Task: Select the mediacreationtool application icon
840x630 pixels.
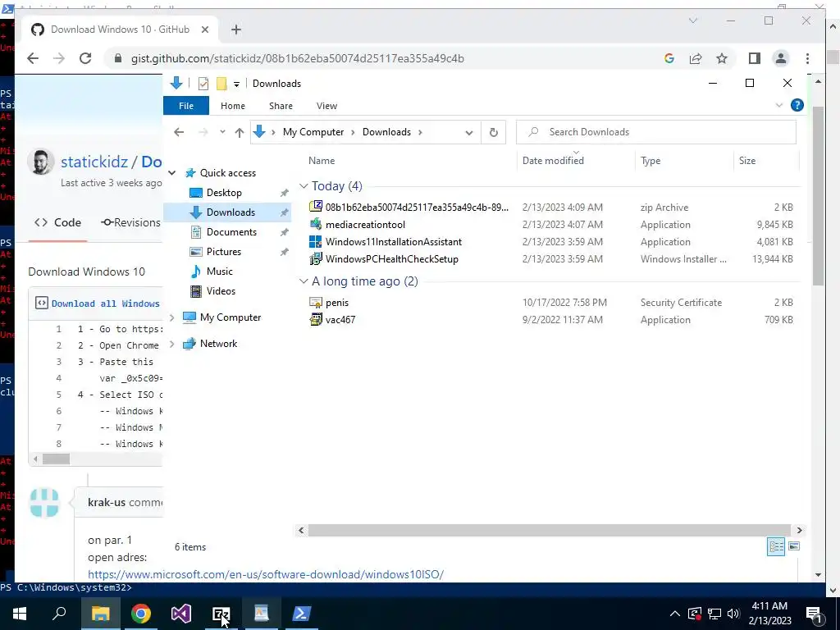Action: pyautogui.click(x=316, y=225)
